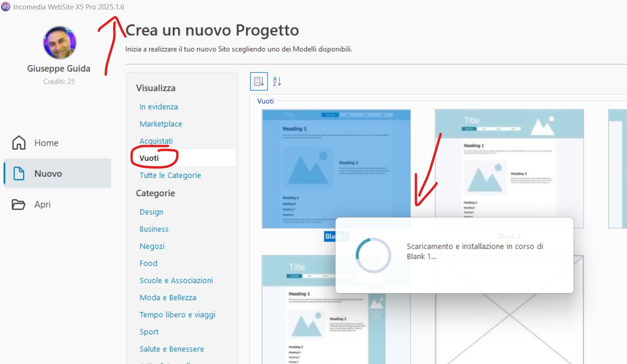
Task: Filter by Food category
Action: coord(148,263)
